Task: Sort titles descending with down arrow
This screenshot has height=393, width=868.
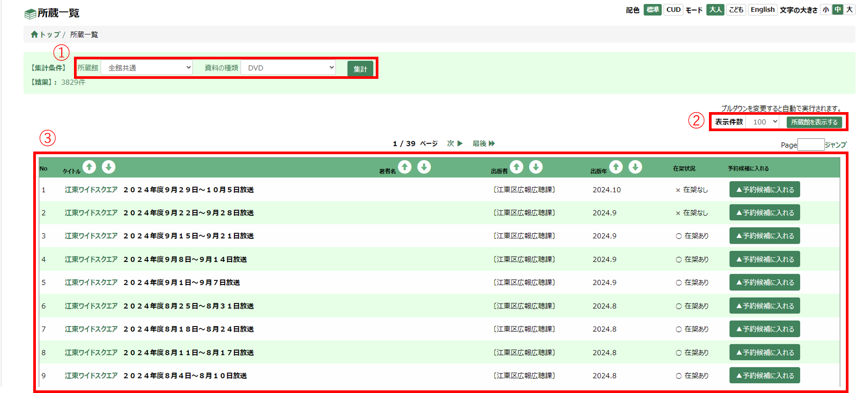Action: pos(109,167)
